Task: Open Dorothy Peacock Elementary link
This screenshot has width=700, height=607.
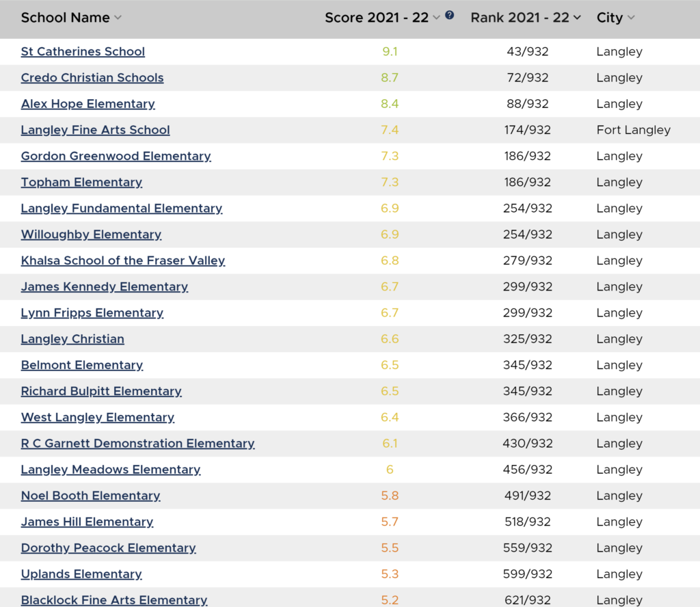Action: (109, 548)
